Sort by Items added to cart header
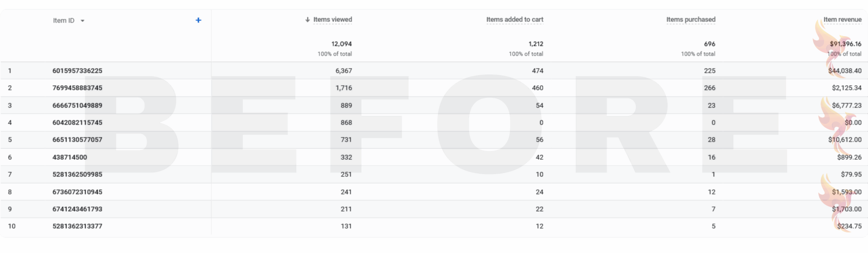 514,20
